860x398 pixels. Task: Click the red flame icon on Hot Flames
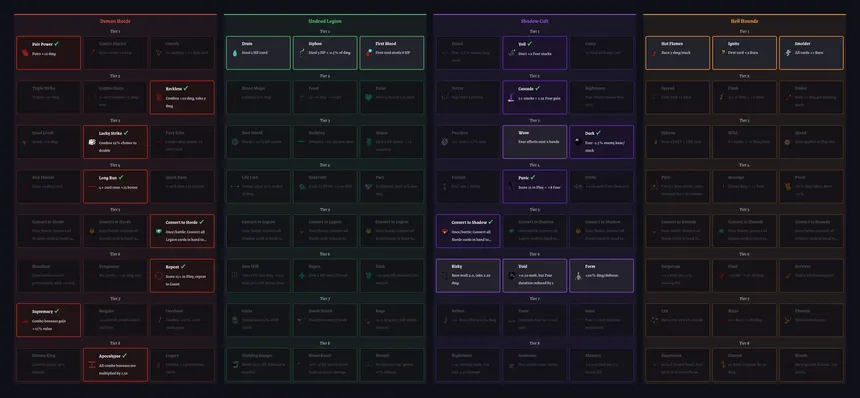point(654,54)
